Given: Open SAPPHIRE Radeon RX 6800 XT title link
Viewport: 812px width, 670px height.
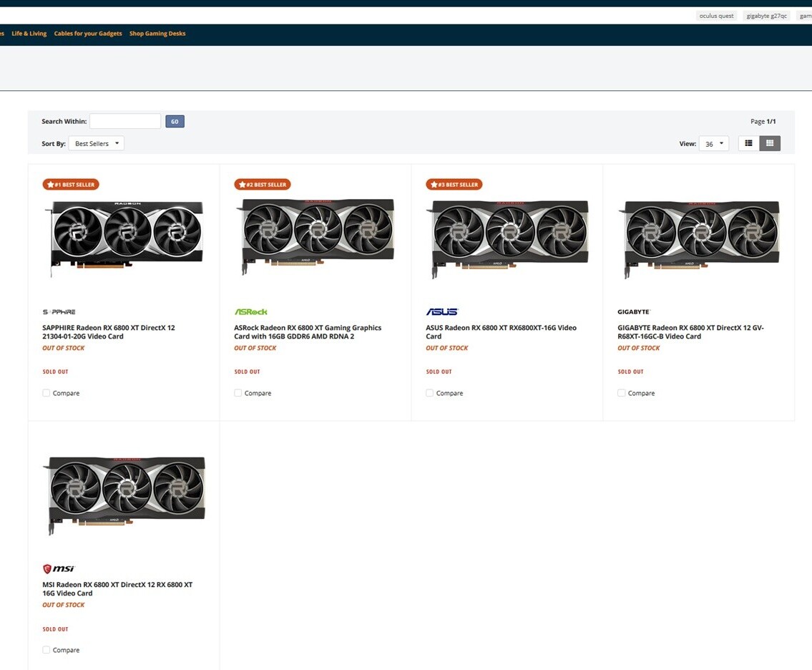Looking at the screenshot, I should 109,332.
